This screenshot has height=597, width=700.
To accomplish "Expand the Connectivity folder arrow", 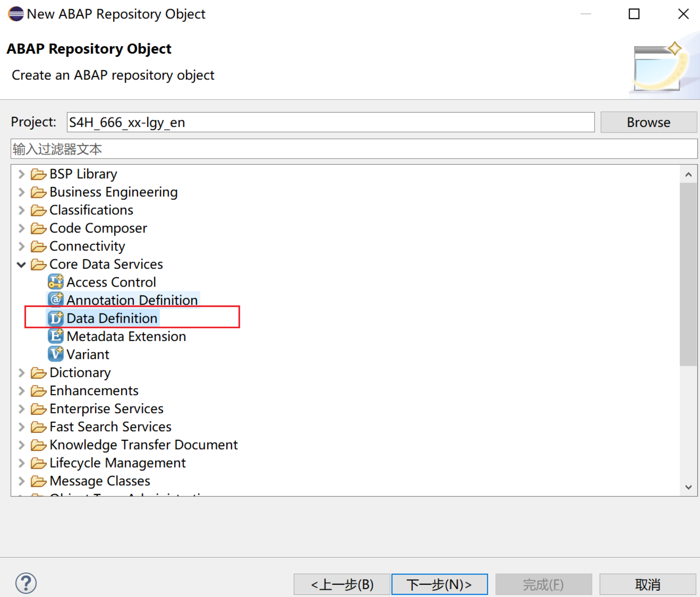I will coord(21,246).
